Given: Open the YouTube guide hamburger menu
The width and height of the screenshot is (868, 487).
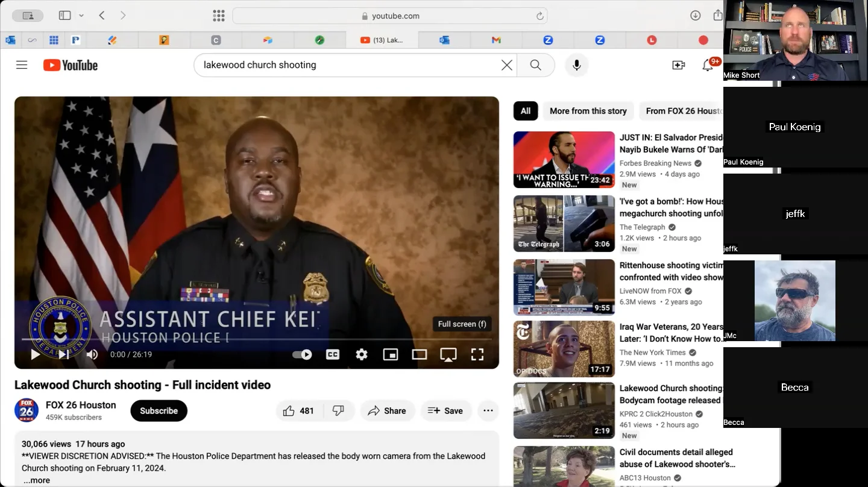Looking at the screenshot, I should click(22, 65).
